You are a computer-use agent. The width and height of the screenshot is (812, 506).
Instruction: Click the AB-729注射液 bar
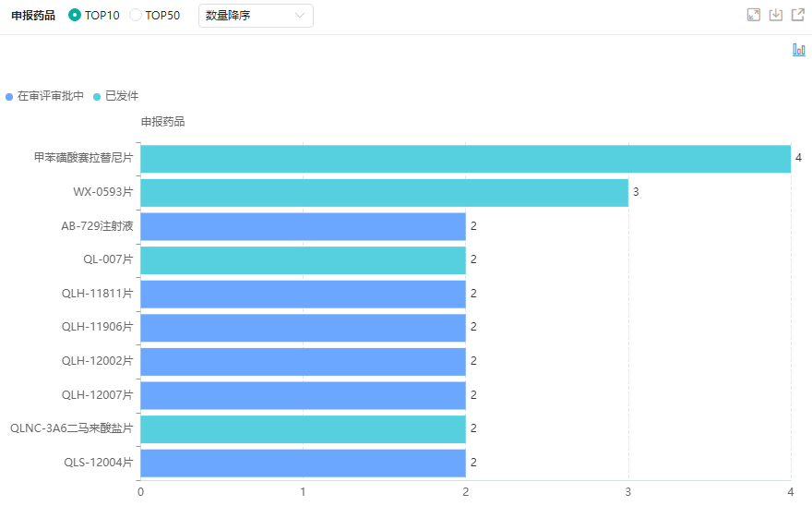click(x=303, y=226)
